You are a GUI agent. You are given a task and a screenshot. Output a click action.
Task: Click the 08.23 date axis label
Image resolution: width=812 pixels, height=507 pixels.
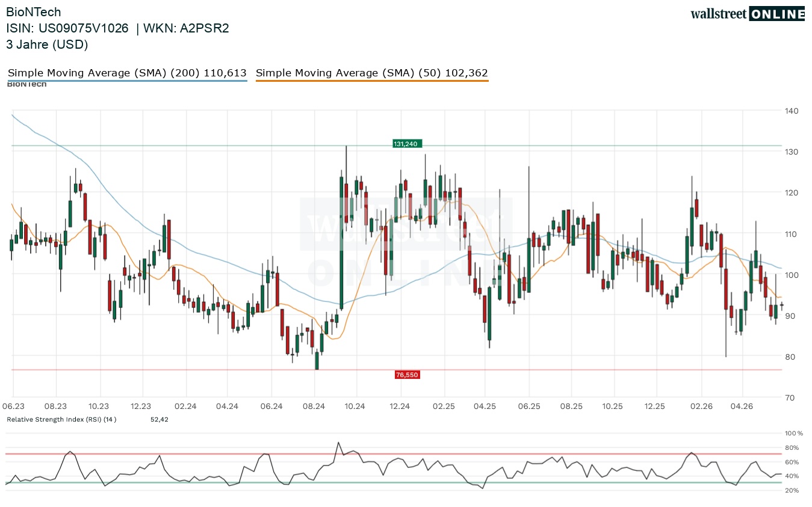tap(55, 407)
